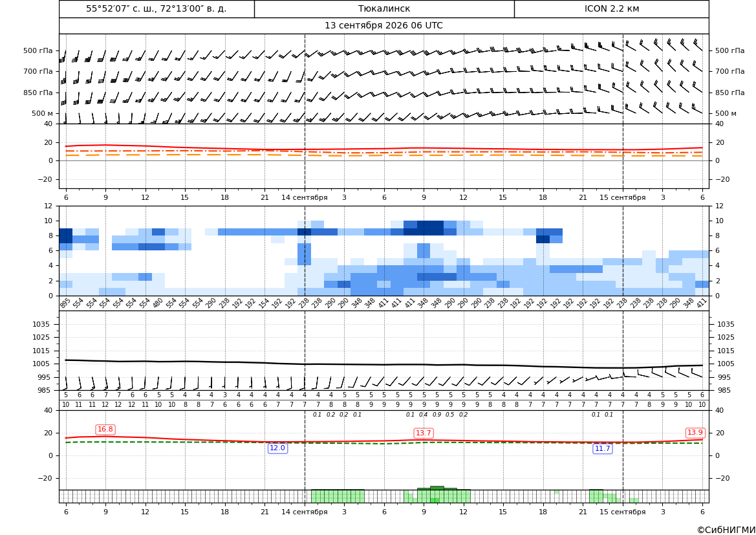Click the 500 м wind level label on right
Viewport: 756px width, 535px height.
726,113
